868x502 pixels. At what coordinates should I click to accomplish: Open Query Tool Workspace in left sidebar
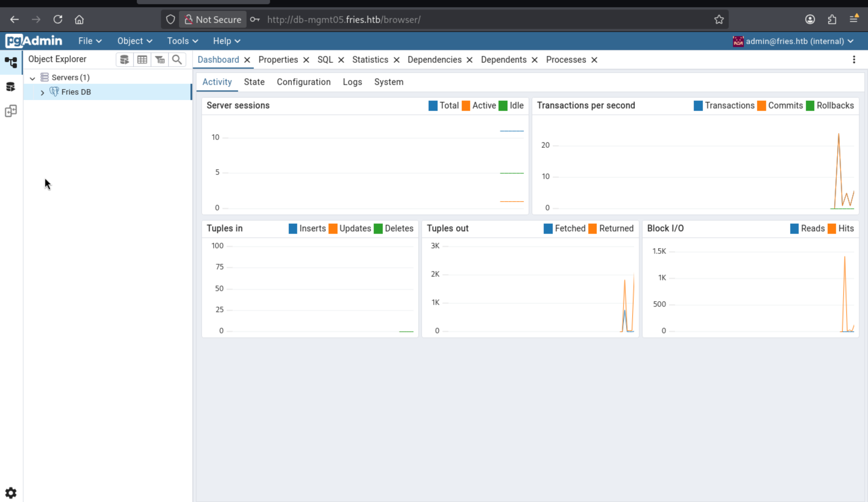11,86
